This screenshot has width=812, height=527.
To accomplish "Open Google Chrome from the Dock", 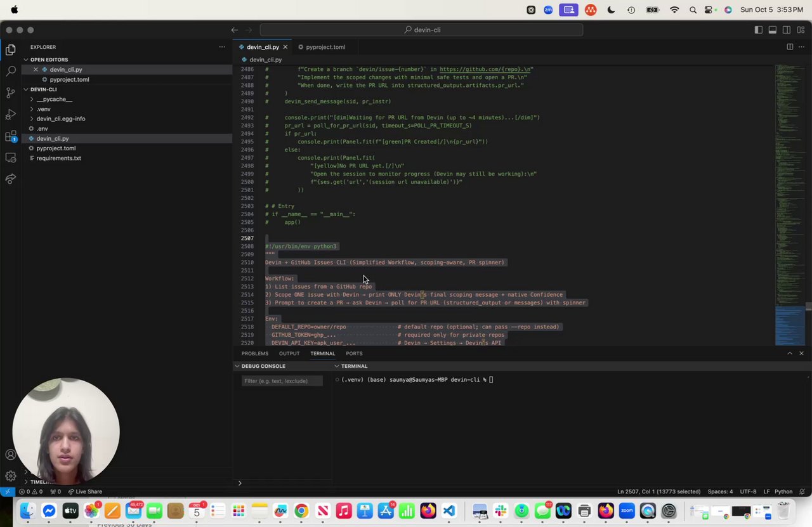I will tap(301, 511).
